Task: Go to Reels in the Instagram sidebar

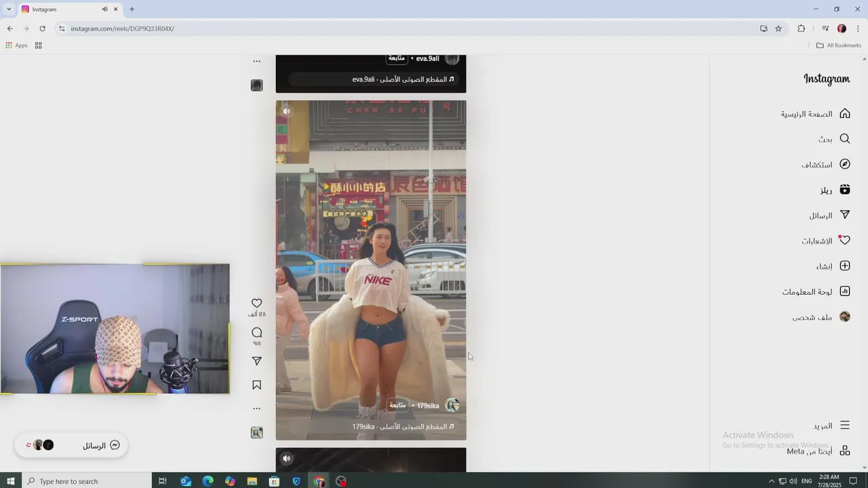Action: click(844, 190)
